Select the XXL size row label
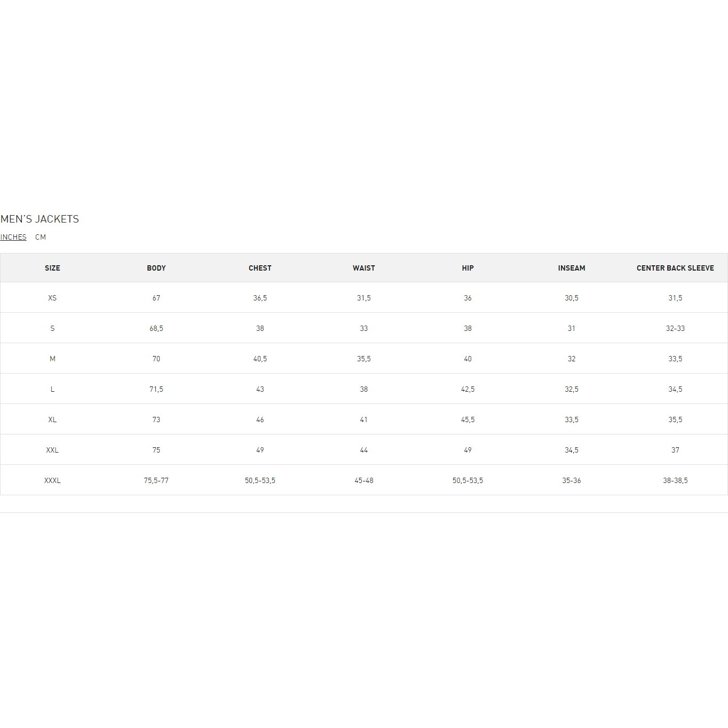The height and width of the screenshot is (728, 728). click(x=52, y=450)
